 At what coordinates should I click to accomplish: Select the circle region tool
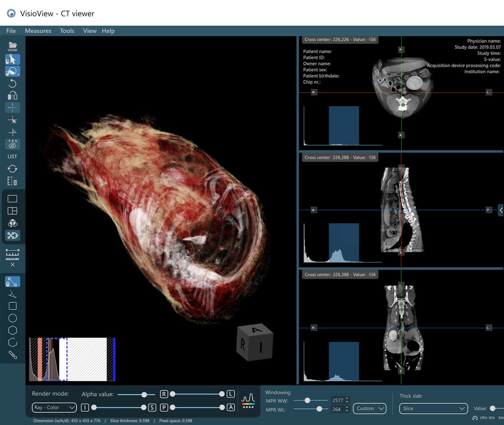click(13, 318)
